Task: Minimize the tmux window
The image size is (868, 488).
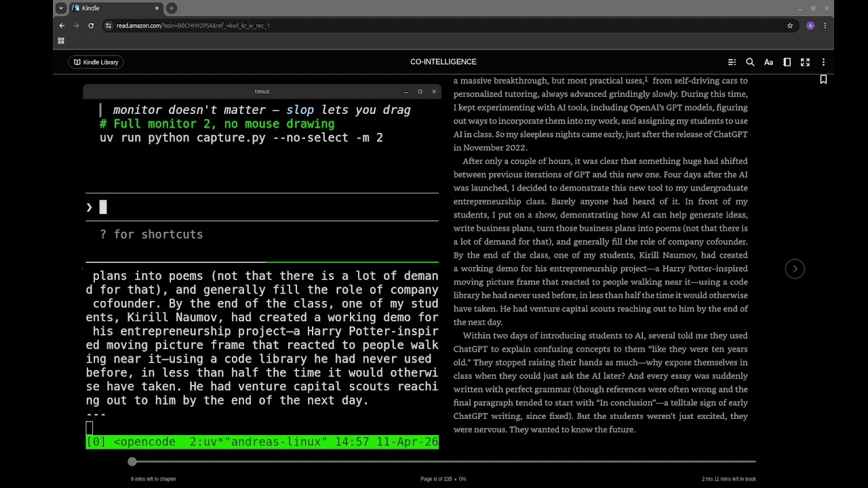Action: (406, 91)
